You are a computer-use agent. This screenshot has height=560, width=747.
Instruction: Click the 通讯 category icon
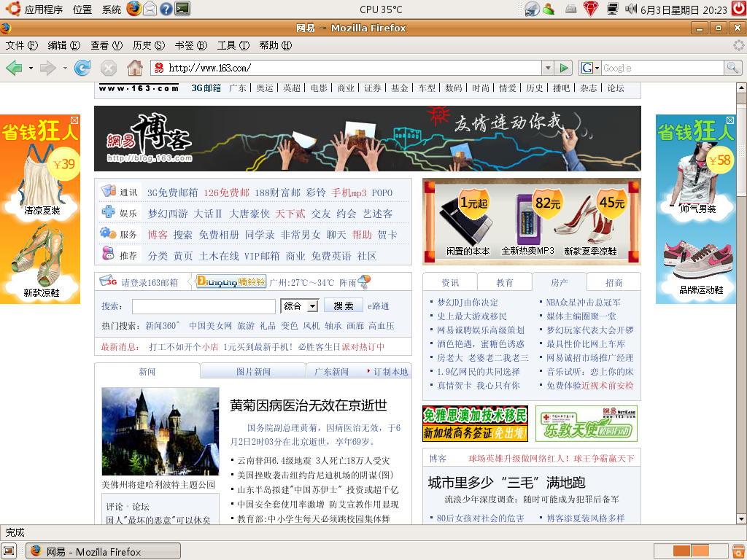(109, 190)
